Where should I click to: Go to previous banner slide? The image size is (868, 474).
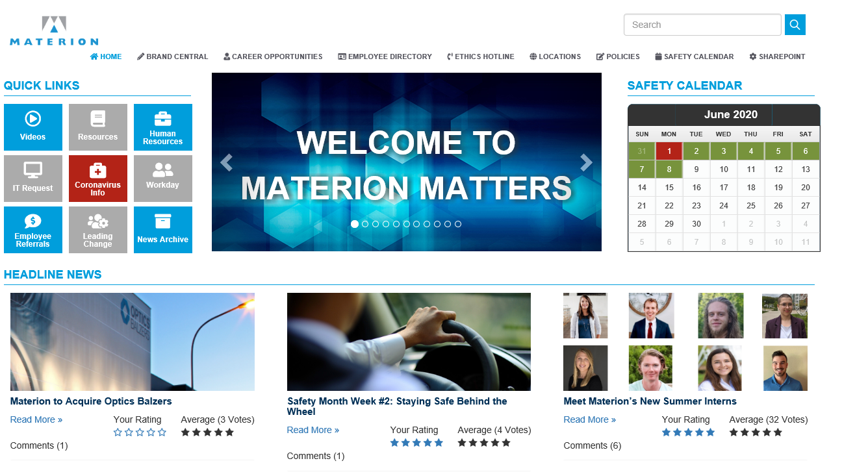point(226,162)
